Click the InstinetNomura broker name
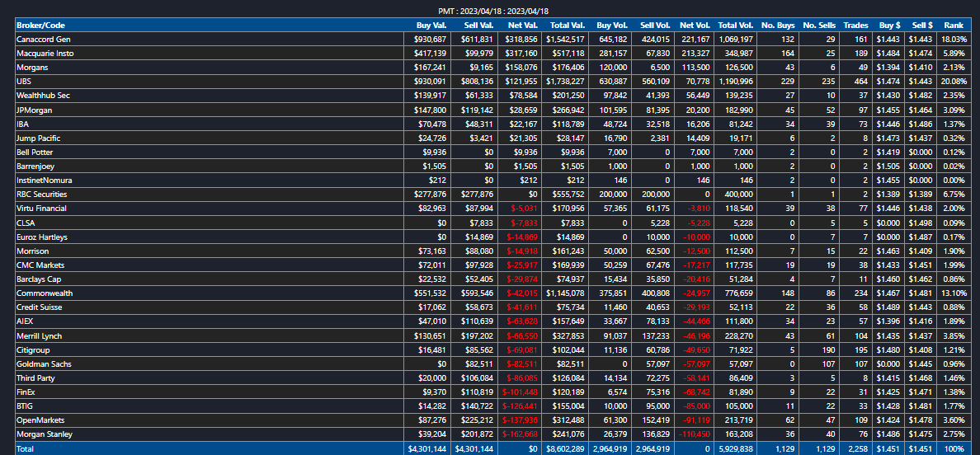980x455 pixels. tap(45, 181)
